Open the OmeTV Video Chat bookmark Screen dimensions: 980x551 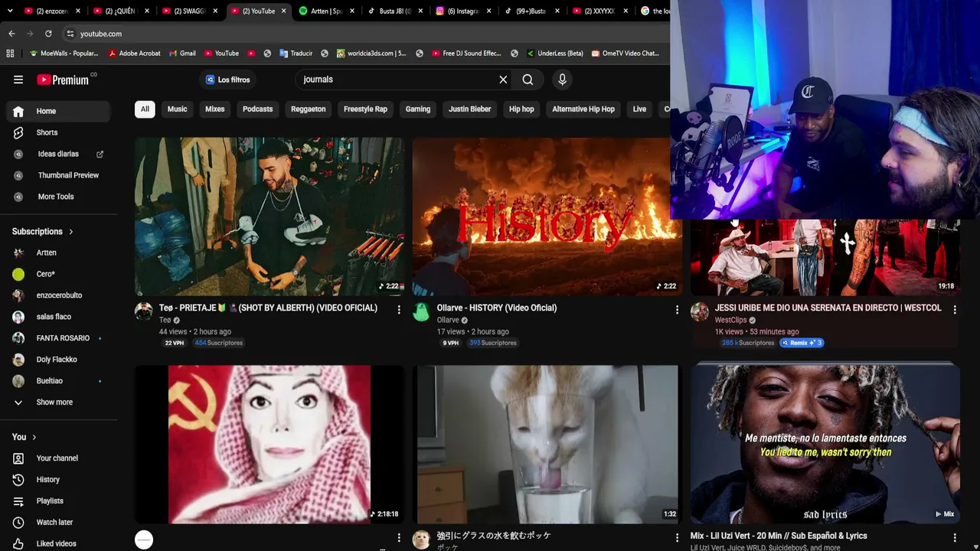[x=625, y=54]
